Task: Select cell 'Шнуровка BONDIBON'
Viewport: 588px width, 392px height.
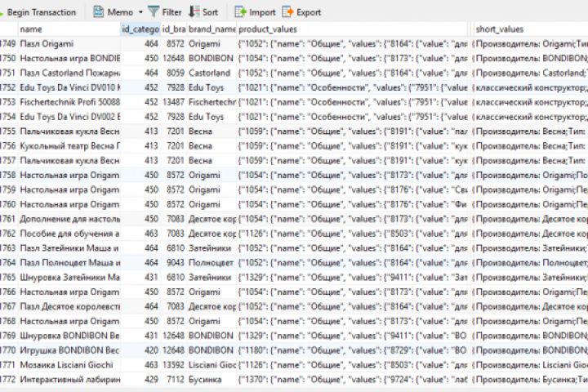Action: tap(69, 336)
